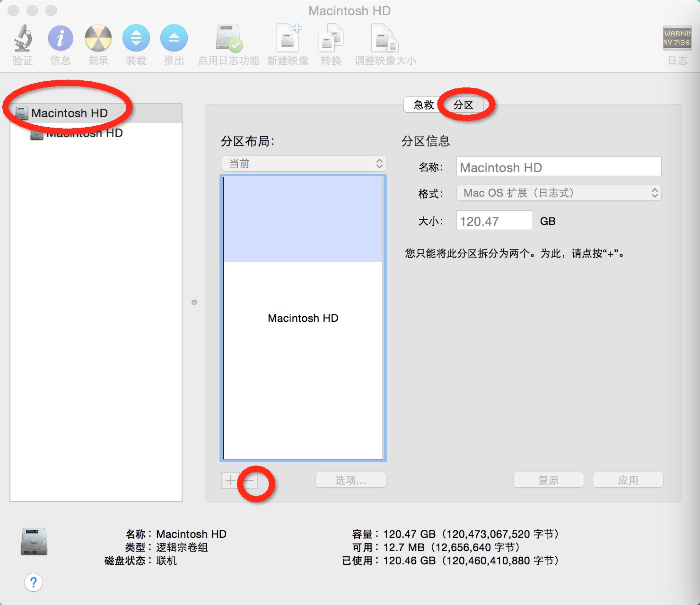Open the Info (信息) toolbar icon

(61, 38)
